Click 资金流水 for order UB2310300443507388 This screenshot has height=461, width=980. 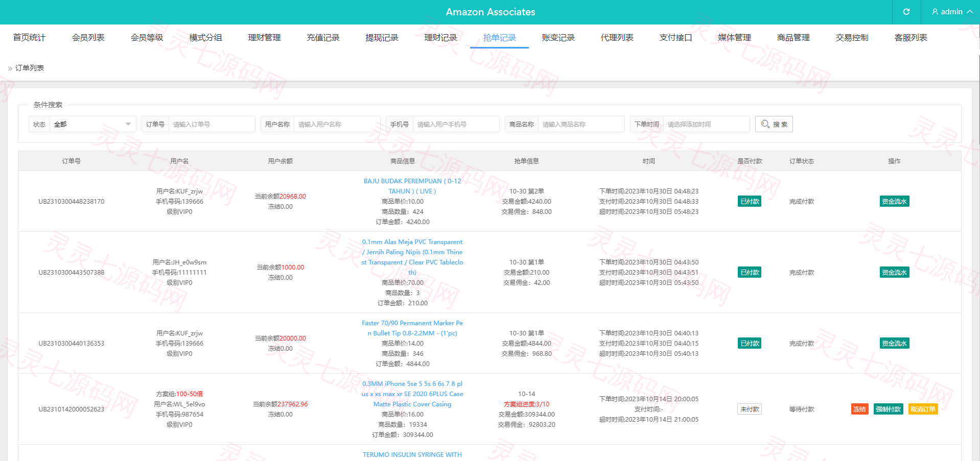pos(894,272)
